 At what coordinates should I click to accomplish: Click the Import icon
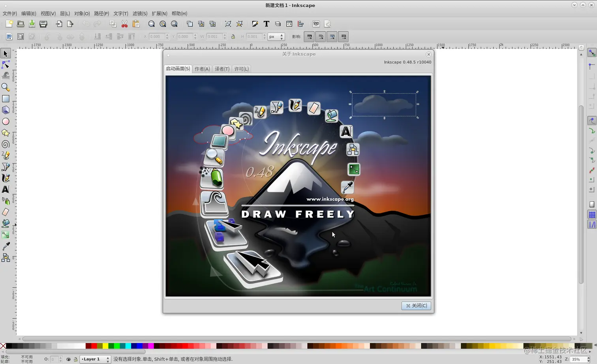pyautogui.click(x=59, y=24)
